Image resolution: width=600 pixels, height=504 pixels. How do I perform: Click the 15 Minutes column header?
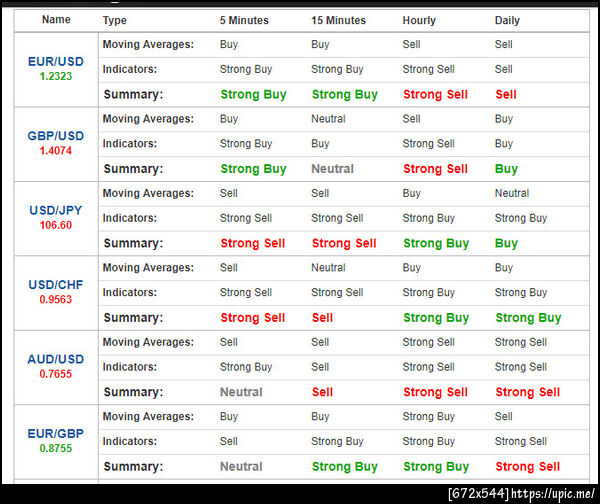[339, 20]
